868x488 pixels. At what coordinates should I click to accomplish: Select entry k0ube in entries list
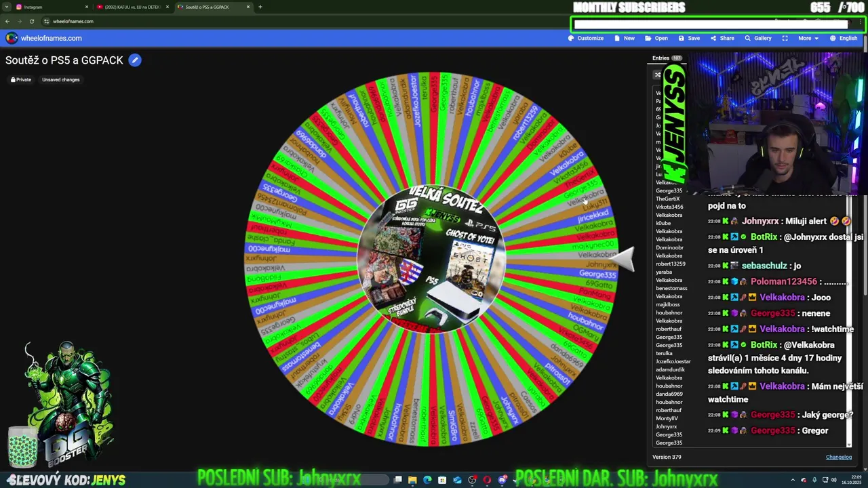click(663, 223)
